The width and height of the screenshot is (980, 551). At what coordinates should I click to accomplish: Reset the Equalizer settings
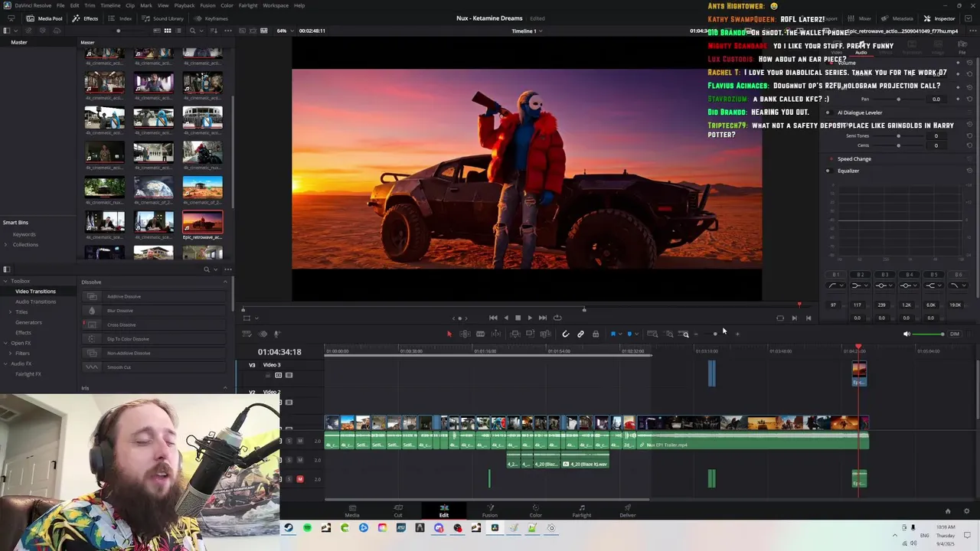[x=969, y=171]
